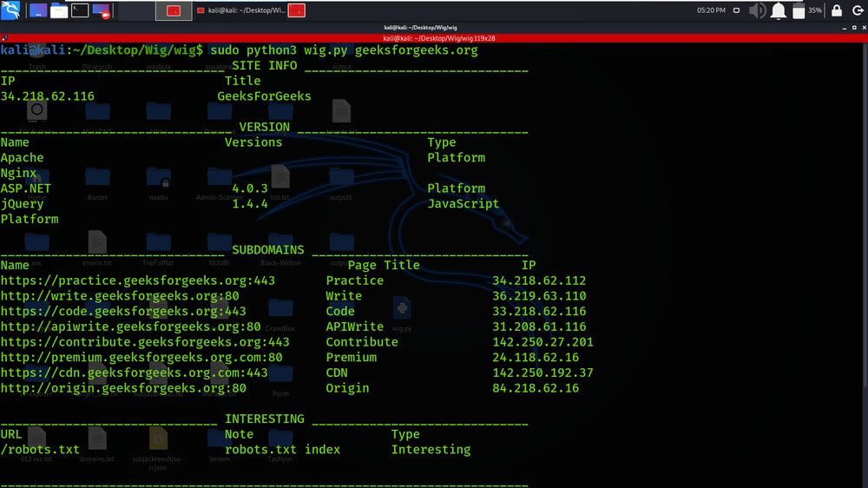Click the display indicator tray icon
868x488 pixels.
736,10
